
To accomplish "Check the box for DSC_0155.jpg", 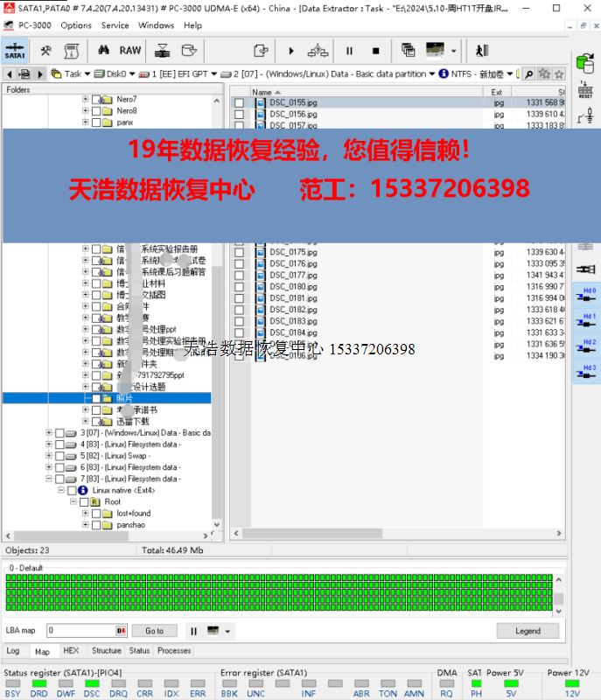I will pos(239,103).
